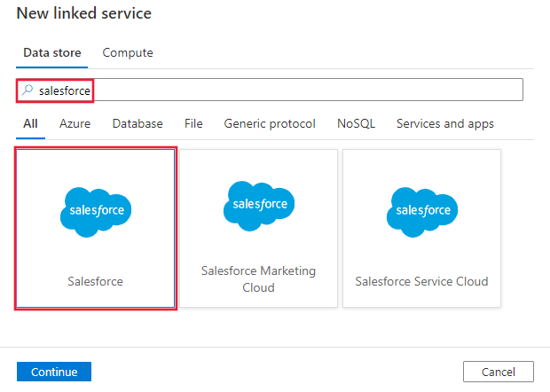This screenshot has height=392, width=550.
Task: Show the All category filter
Action: (x=30, y=124)
